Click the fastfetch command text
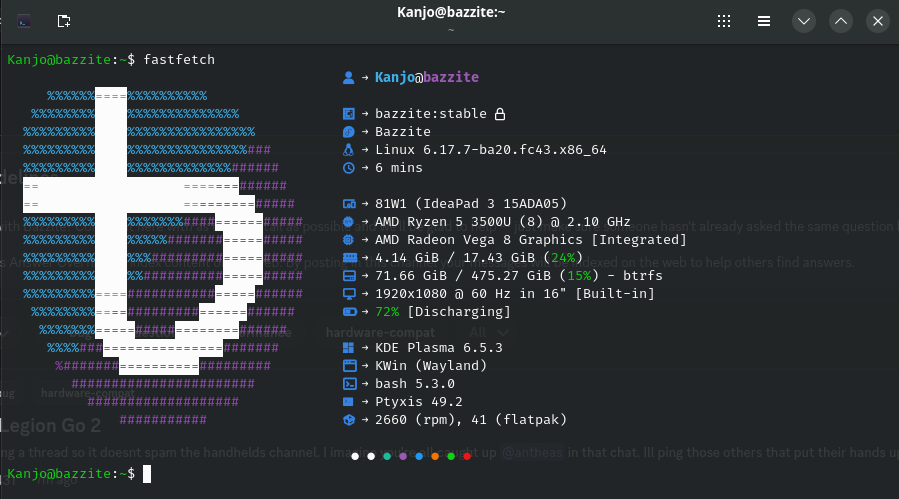The width and height of the screenshot is (899, 499). (x=179, y=60)
